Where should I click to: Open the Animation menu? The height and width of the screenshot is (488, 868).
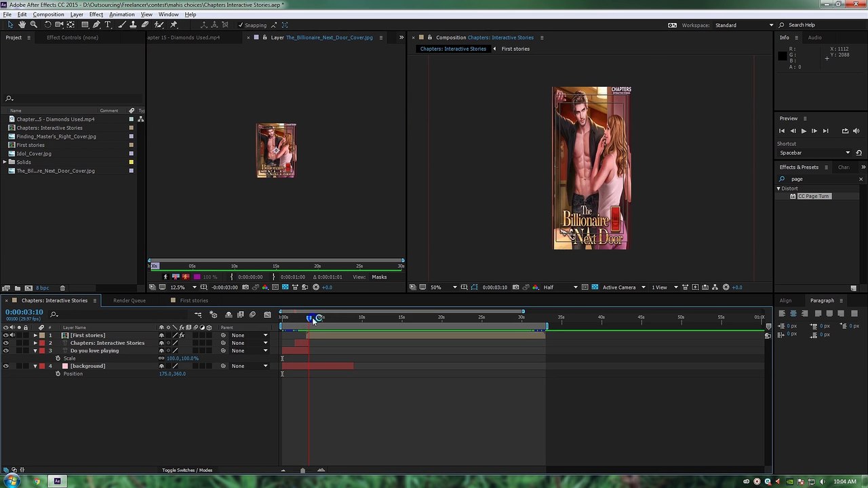[x=121, y=14]
